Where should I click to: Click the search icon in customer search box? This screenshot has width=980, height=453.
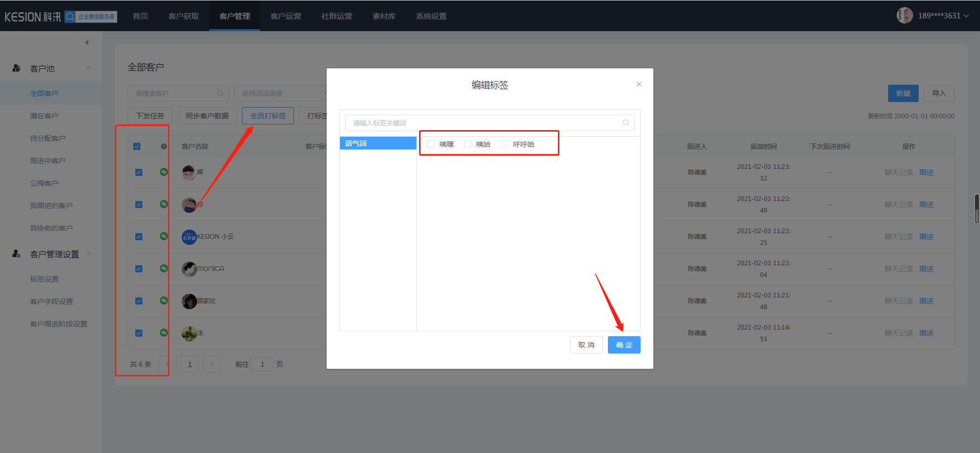tap(220, 93)
